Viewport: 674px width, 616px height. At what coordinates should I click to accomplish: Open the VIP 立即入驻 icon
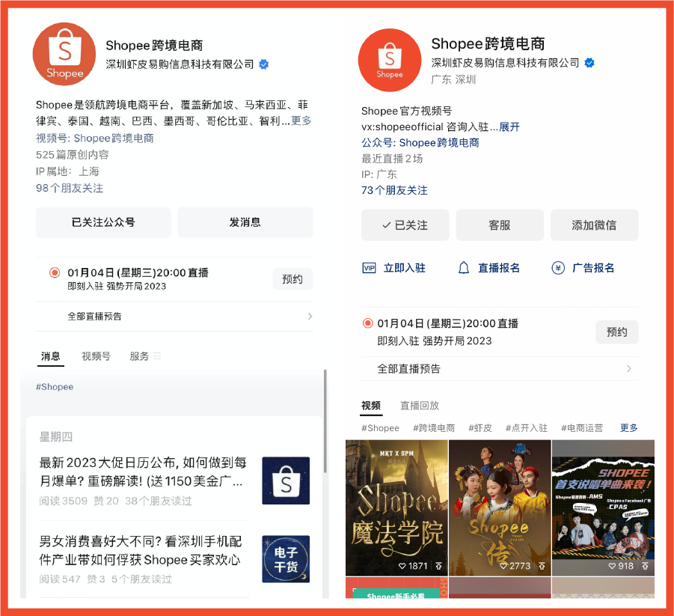point(370,267)
